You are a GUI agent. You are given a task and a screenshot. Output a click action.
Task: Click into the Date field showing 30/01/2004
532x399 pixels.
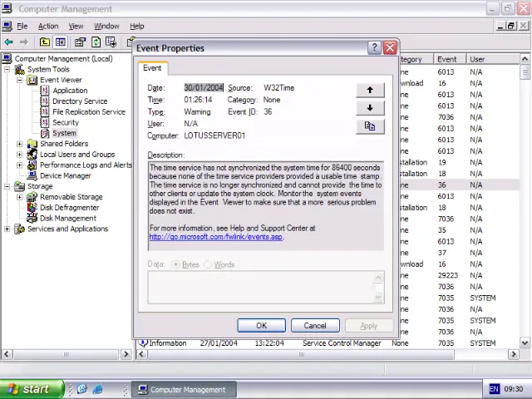(204, 88)
